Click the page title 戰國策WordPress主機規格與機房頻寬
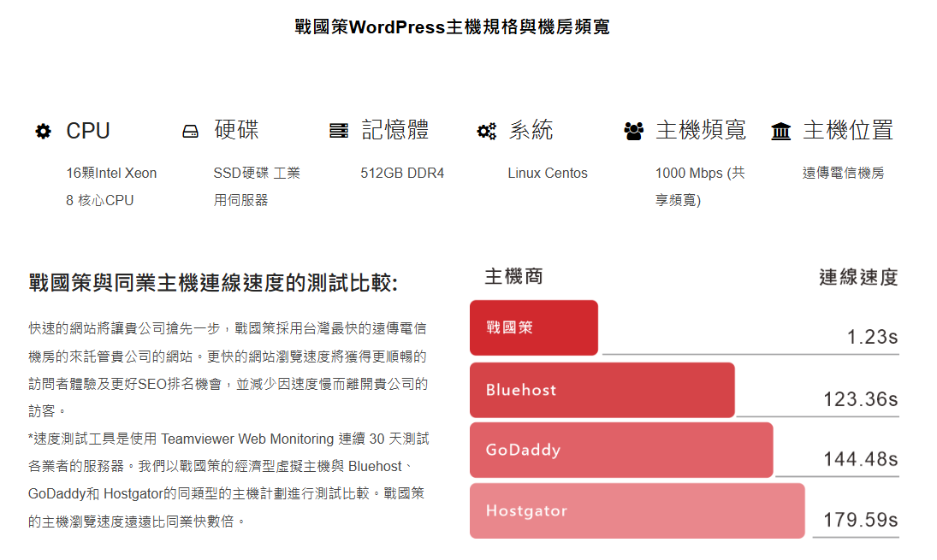Screen dimensions: 937x560 (452, 27)
